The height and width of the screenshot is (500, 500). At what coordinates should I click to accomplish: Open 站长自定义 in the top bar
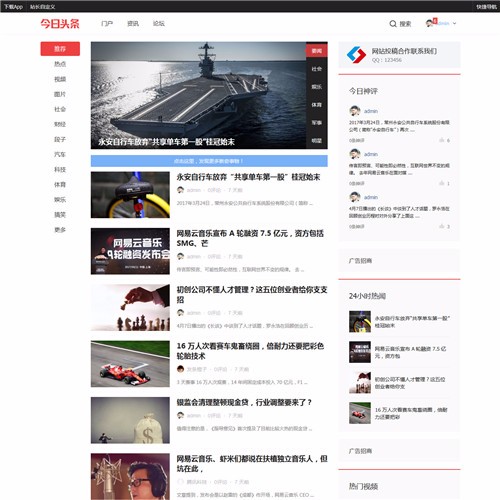click(42, 7)
